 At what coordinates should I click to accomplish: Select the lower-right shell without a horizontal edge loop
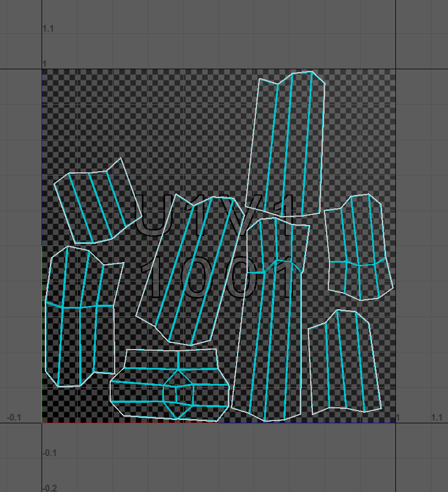[x=345, y=361]
